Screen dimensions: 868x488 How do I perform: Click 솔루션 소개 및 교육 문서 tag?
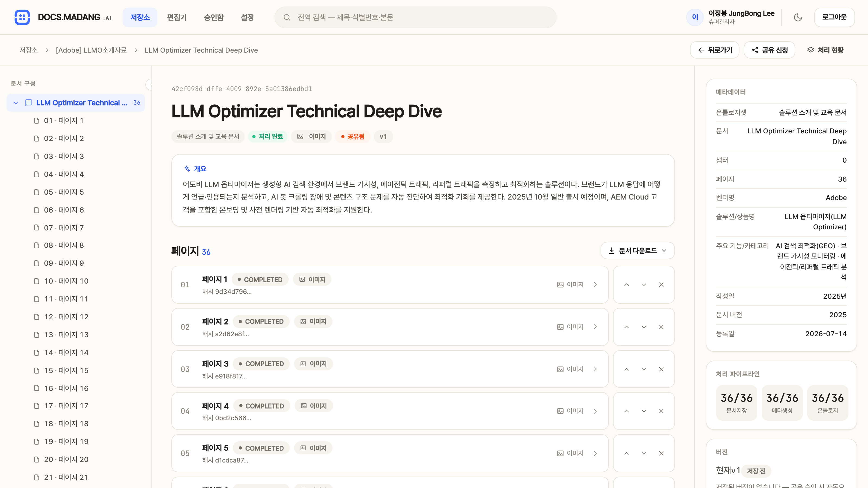pos(208,136)
